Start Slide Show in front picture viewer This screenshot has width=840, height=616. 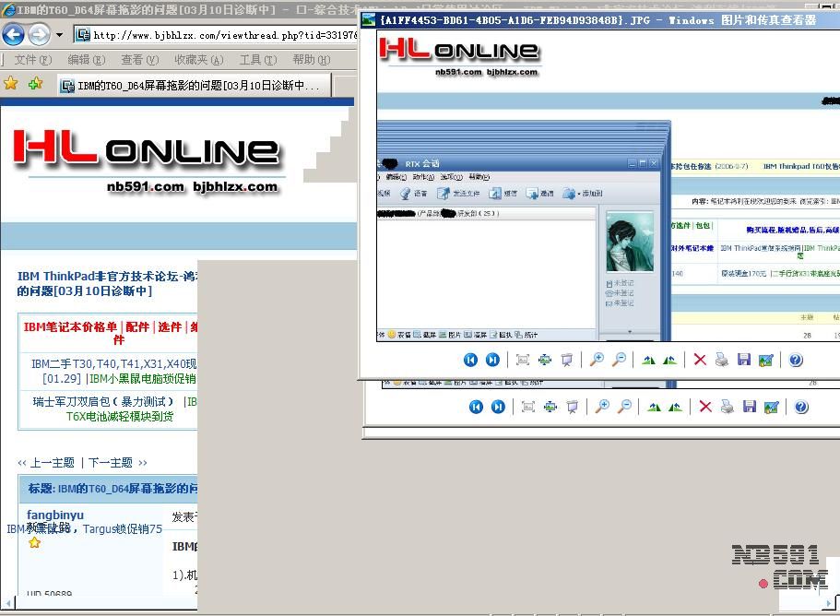567,360
